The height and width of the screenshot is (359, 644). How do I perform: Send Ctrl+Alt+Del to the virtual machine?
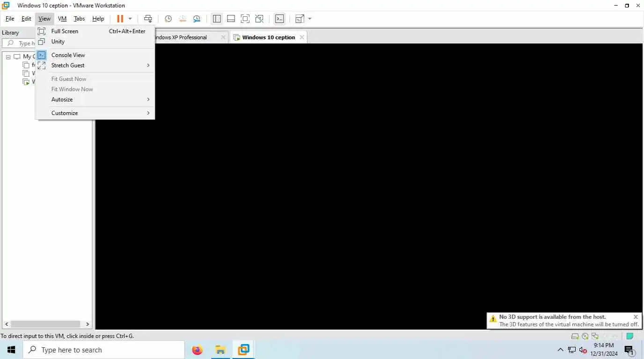148,19
